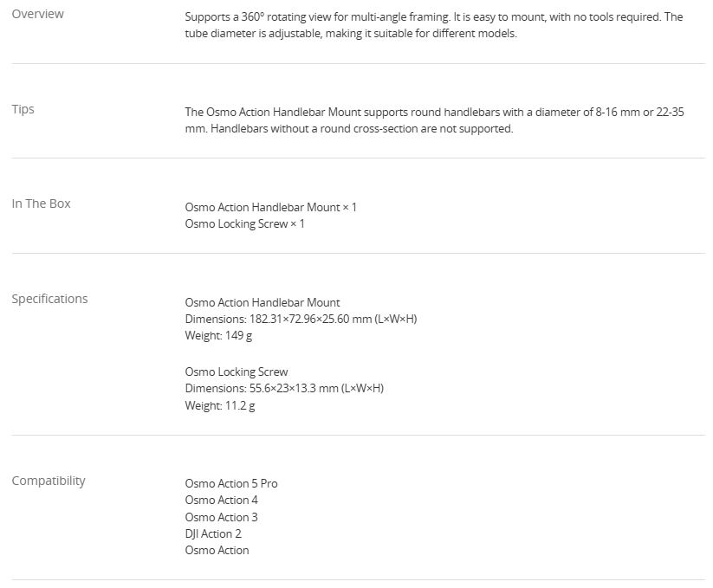713x588 pixels.
Task: Select the Tips section label
Action: tap(23, 109)
